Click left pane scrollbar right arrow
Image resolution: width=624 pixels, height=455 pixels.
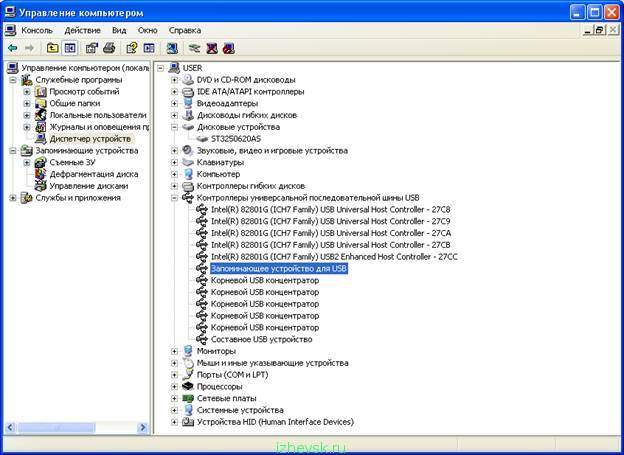coord(142,428)
